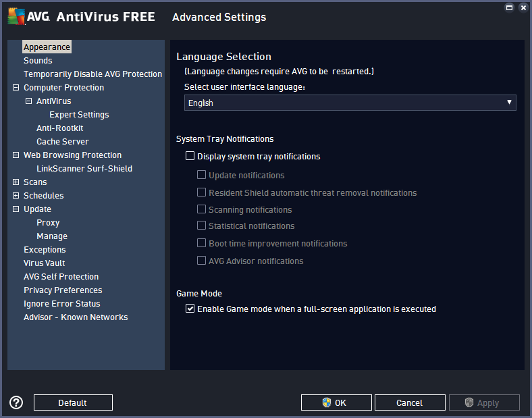Confirm settings with OK button
Image resolution: width=532 pixels, height=418 pixels.
[336, 402]
